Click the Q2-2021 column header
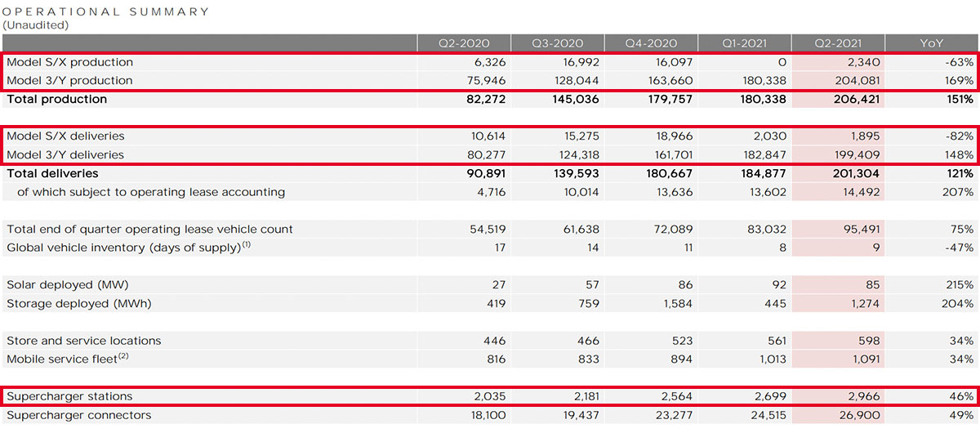 [838, 44]
